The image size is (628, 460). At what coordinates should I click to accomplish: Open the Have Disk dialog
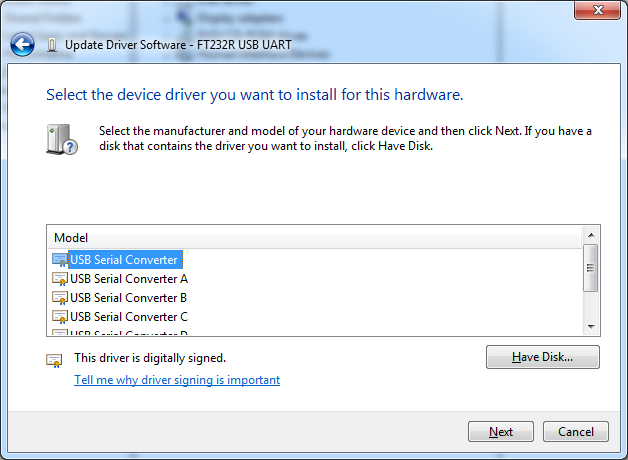[x=543, y=357]
